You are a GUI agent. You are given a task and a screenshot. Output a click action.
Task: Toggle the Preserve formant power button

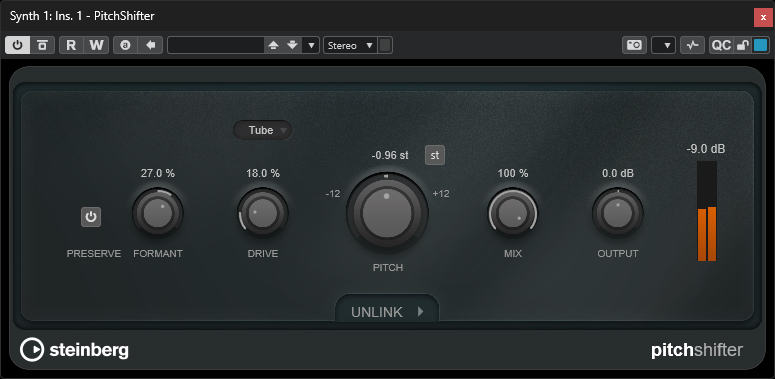point(91,217)
